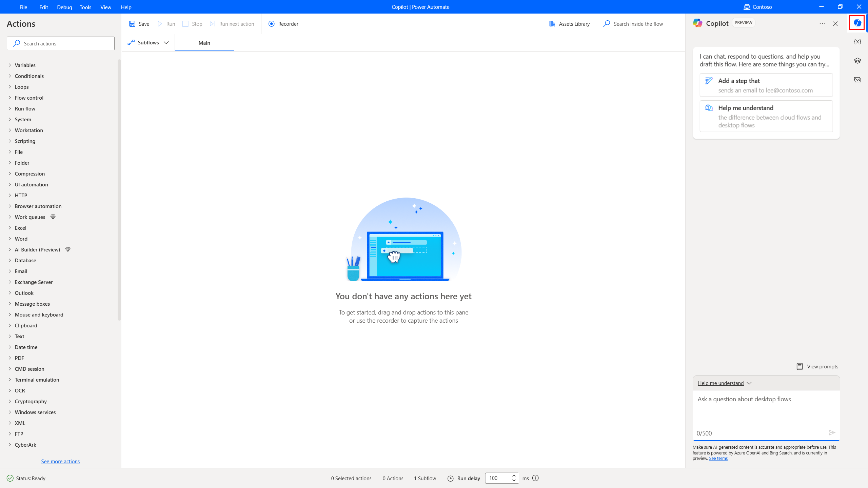Click the Copilot panel icon
Image resolution: width=868 pixels, height=488 pixels.
tap(857, 23)
